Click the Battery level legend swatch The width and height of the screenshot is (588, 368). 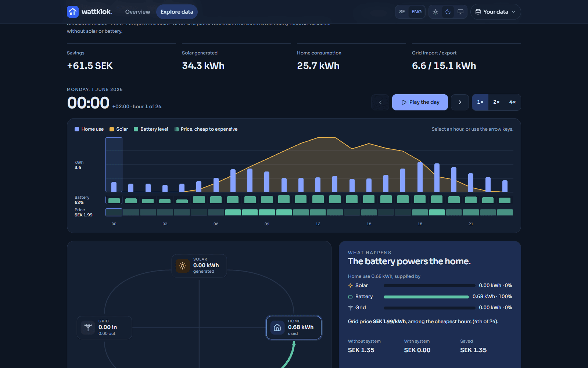click(x=136, y=129)
